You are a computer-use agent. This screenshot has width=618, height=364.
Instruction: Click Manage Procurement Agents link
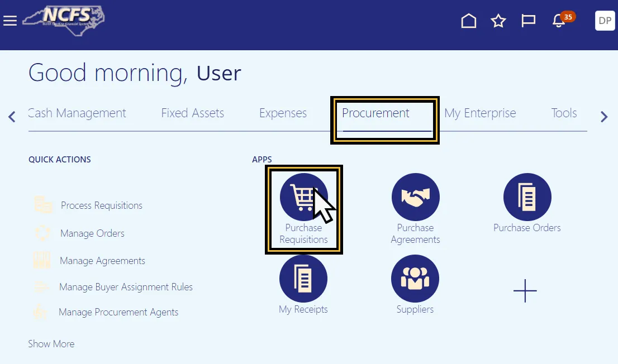pyautogui.click(x=118, y=312)
